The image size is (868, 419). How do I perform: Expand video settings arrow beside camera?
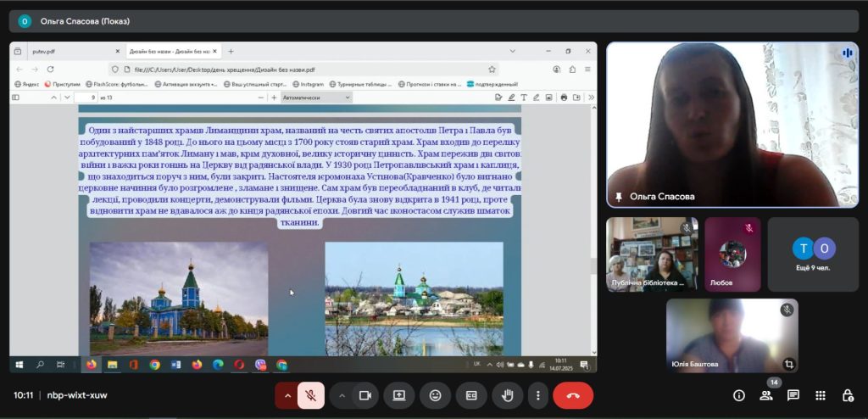tap(342, 395)
